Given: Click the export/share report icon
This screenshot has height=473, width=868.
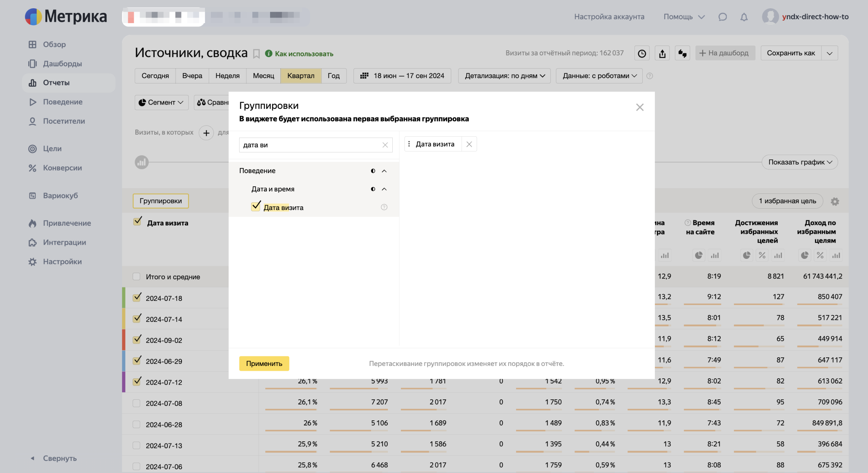Looking at the screenshot, I should [662, 53].
